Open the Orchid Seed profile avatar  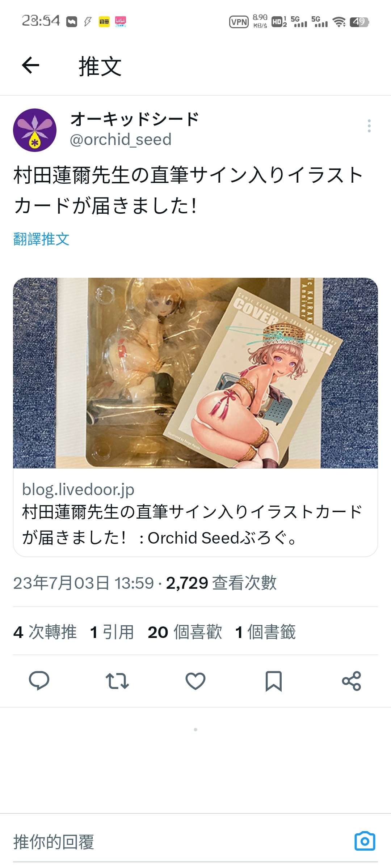tap(35, 130)
